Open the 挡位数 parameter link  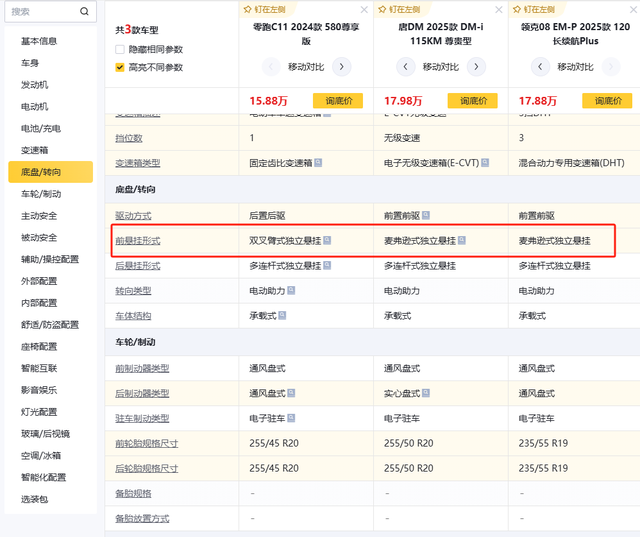tap(129, 138)
